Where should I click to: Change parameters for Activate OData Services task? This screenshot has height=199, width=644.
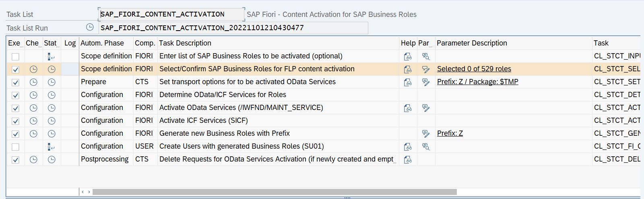tap(425, 108)
